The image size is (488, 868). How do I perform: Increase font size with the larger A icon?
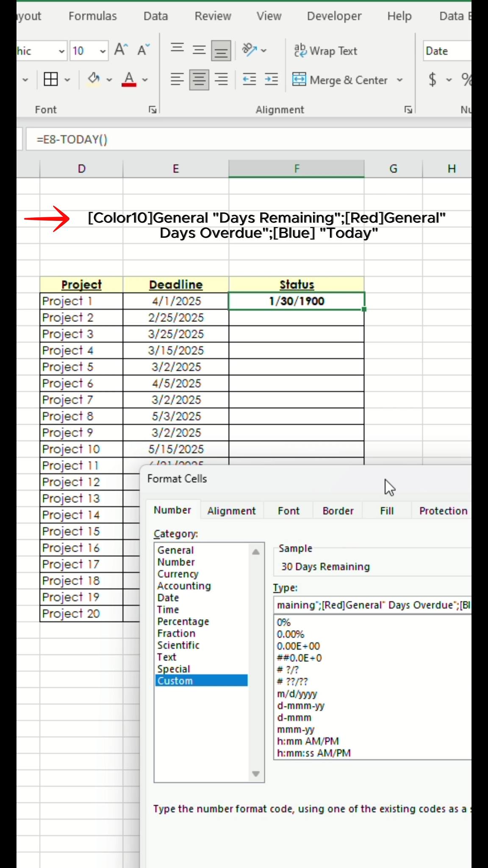click(121, 50)
